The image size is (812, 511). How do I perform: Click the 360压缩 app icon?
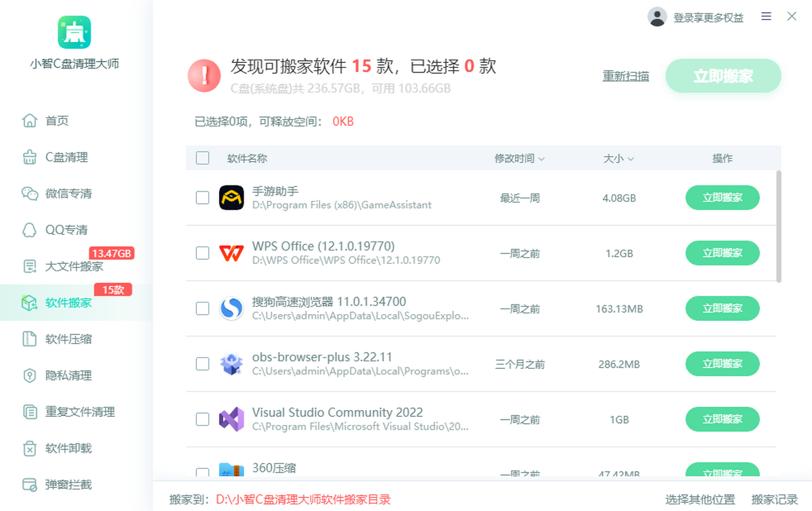[x=231, y=471]
